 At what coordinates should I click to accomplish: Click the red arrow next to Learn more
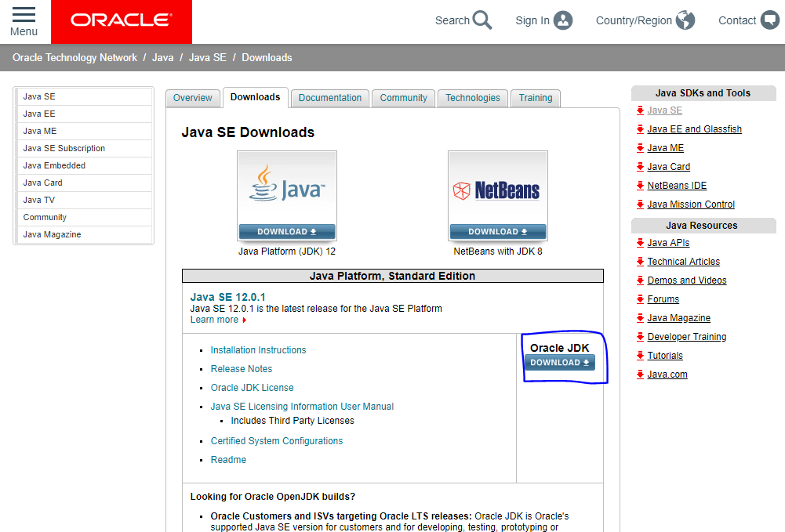(245, 320)
